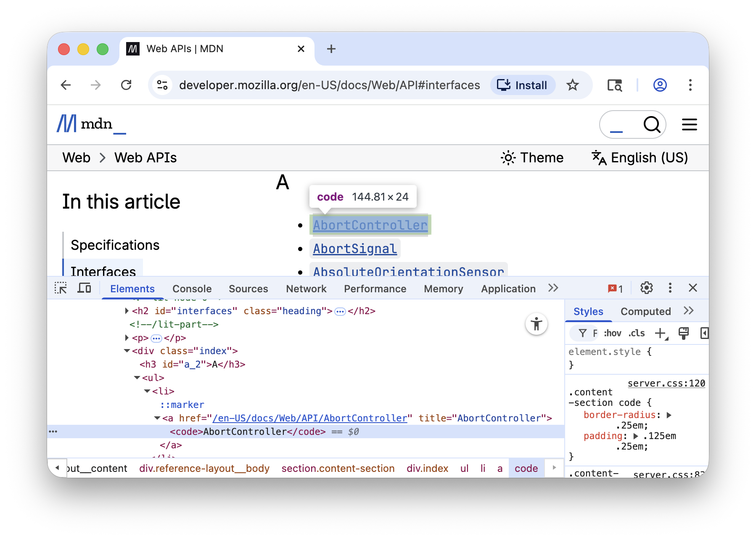Open the MDN search icon
The width and height of the screenshot is (756, 540).
tap(651, 124)
